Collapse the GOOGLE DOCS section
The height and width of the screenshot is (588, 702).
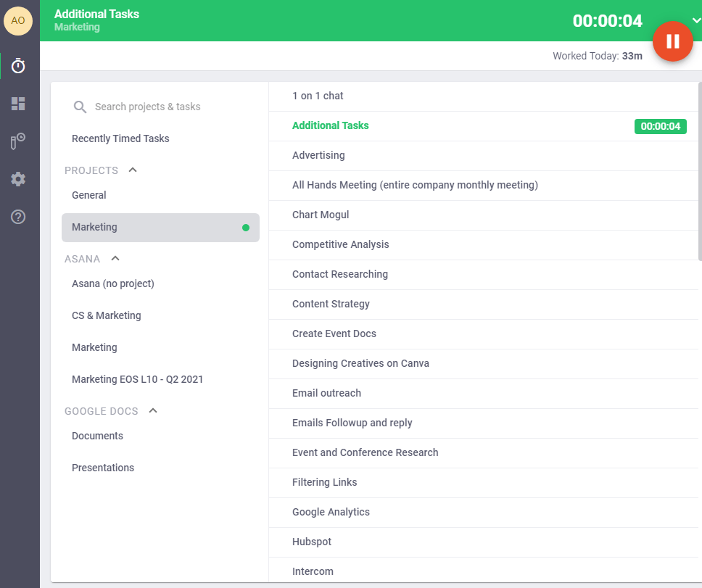click(153, 411)
